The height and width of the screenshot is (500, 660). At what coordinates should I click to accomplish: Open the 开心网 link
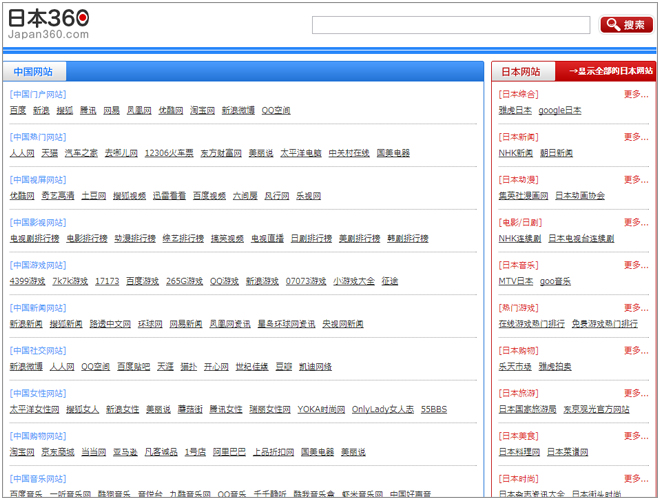pos(216,367)
